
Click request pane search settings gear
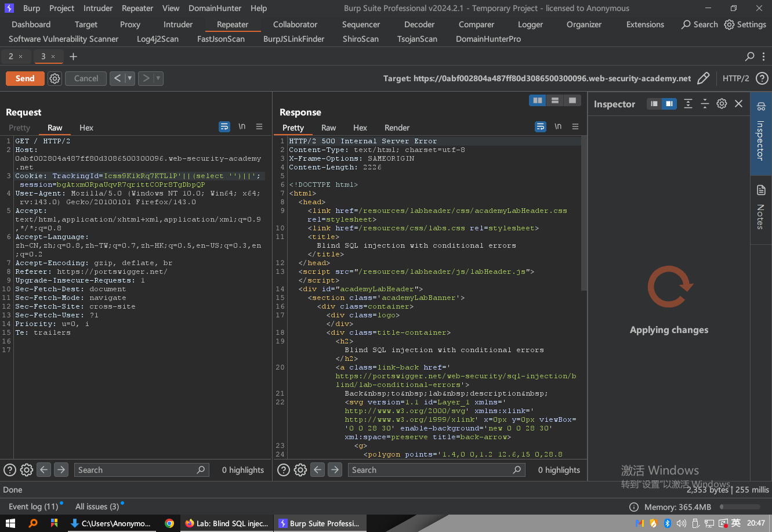point(27,470)
